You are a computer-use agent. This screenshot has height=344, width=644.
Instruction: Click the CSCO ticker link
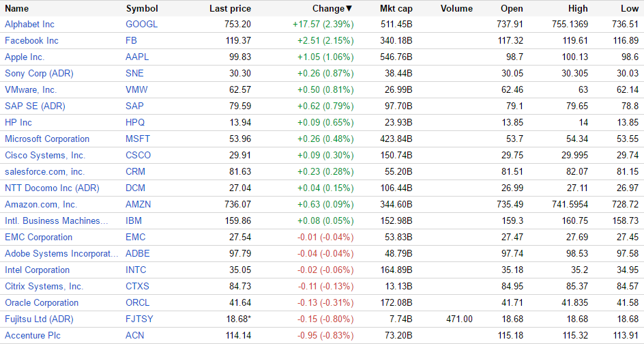(x=138, y=155)
